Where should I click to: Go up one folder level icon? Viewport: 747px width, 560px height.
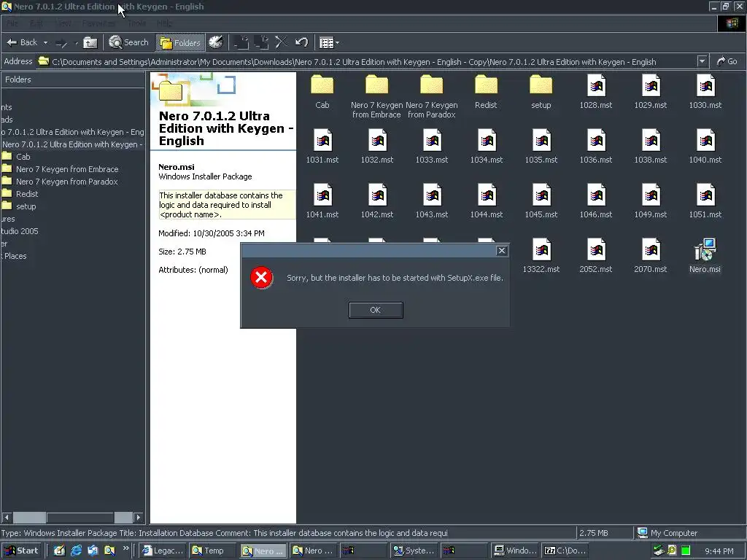pos(90,43)
